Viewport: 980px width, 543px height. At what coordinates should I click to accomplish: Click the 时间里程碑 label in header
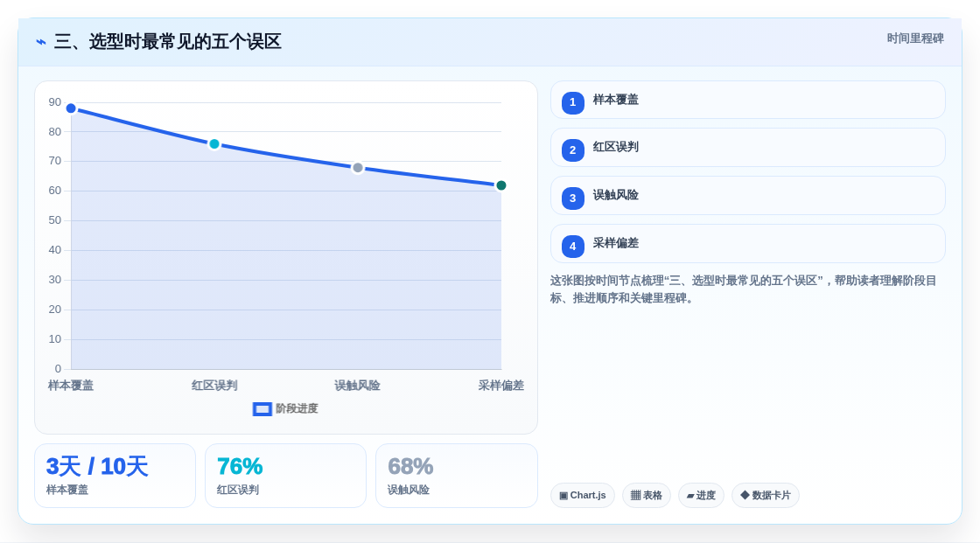tap(915, 38)
